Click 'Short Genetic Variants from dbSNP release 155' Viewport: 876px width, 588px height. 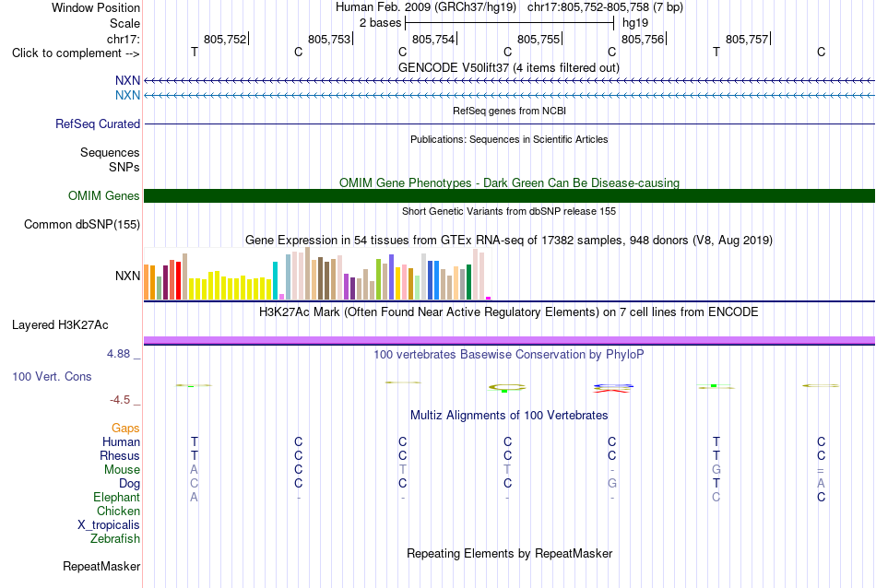(509, 211)
